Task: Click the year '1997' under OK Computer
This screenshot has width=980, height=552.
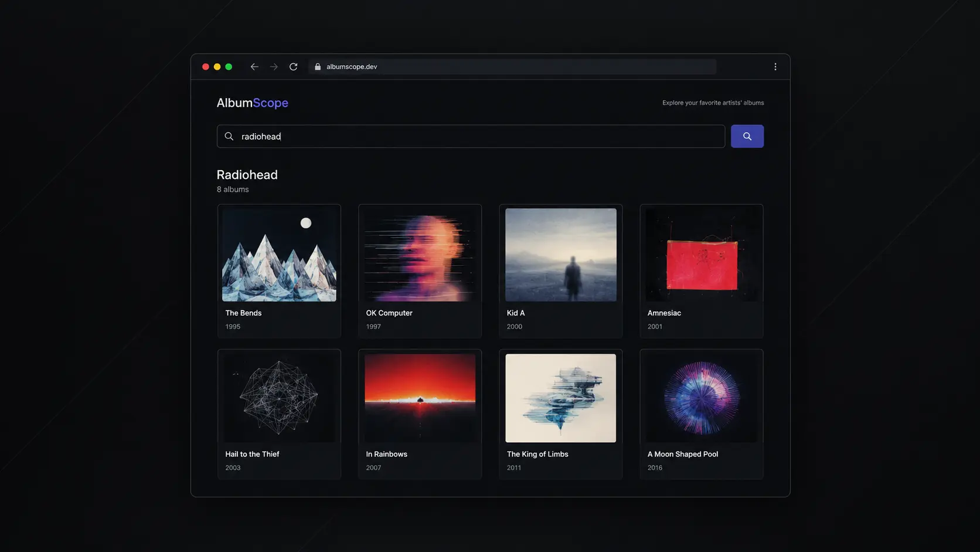Action: [x=373, y=327]
